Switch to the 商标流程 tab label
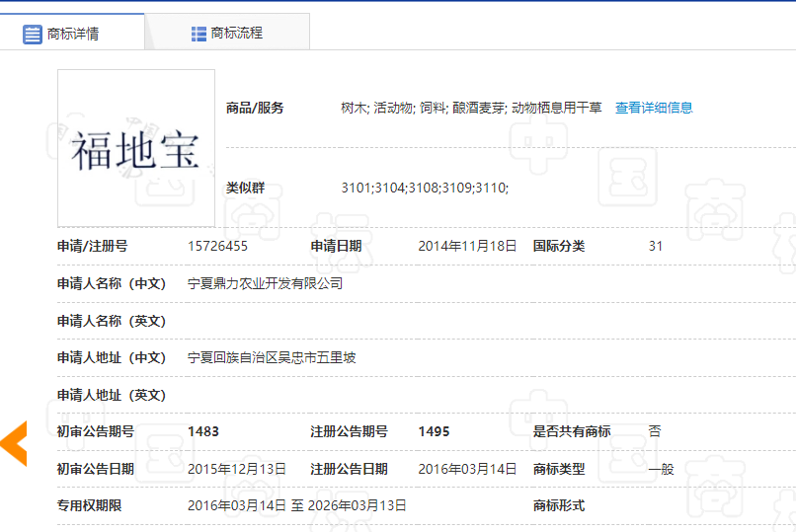Image resolution: width=796 pixels, height=532 pixels. [x=237, y=34]
